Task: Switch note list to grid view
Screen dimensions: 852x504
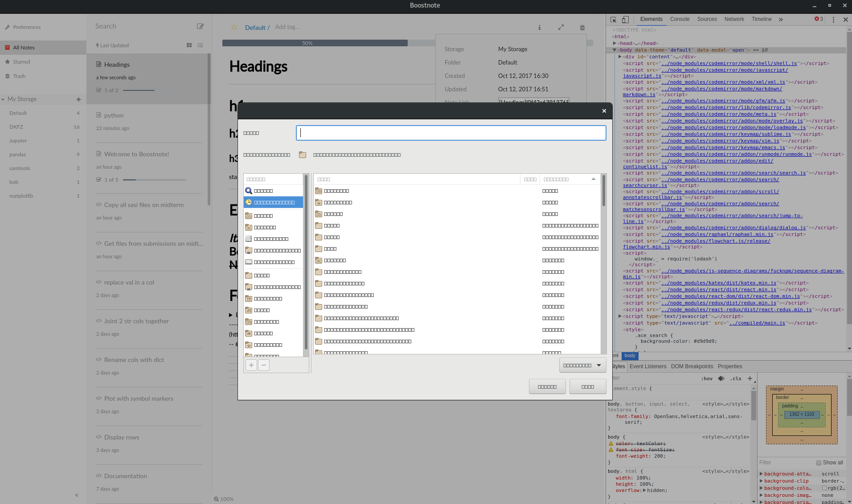Action: tap(189, 45)
